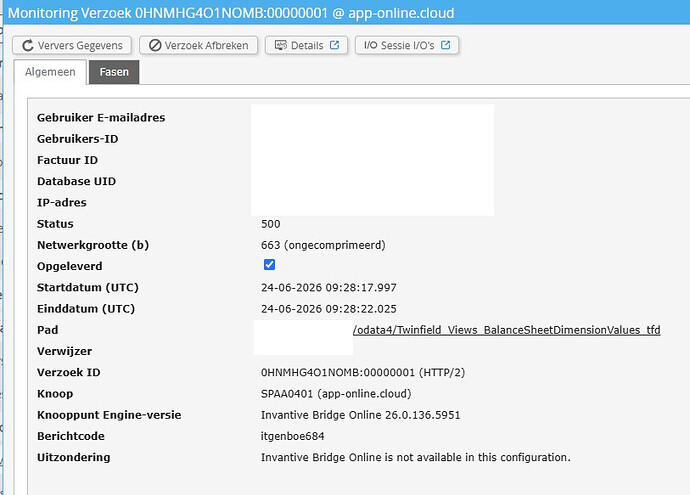
Task: Click the Verzoek ID label
Action: (x=69, y=372)
